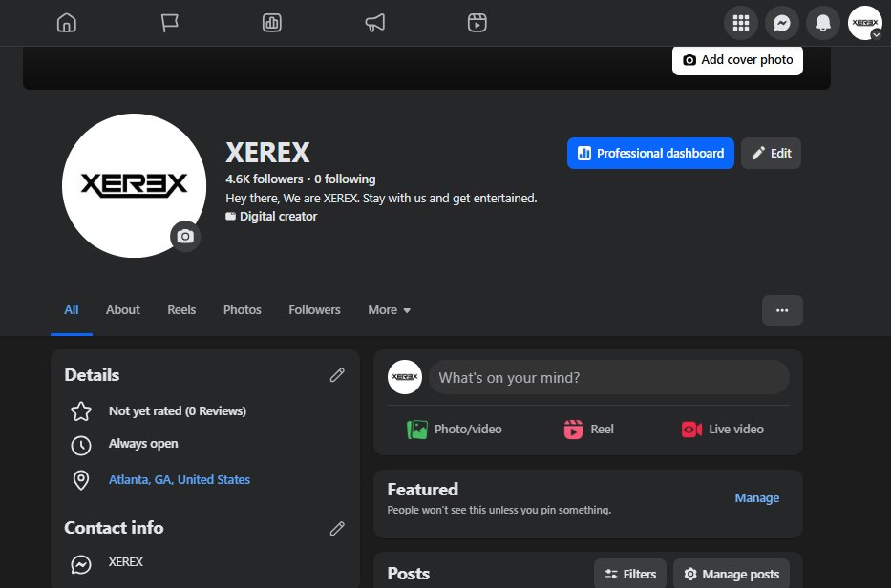This screenshot has height=588, width=891.
Task: Switch to the Followers tab
Action: [x=314, y=310]
